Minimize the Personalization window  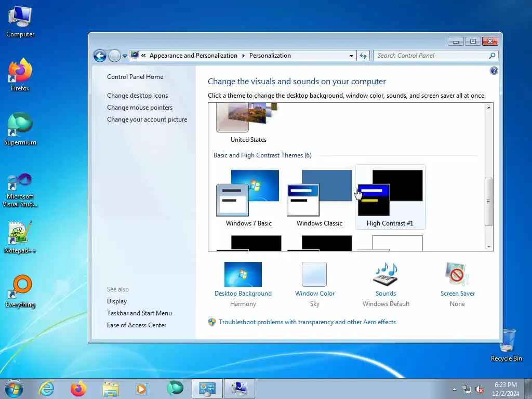click(x=456, y=42)
